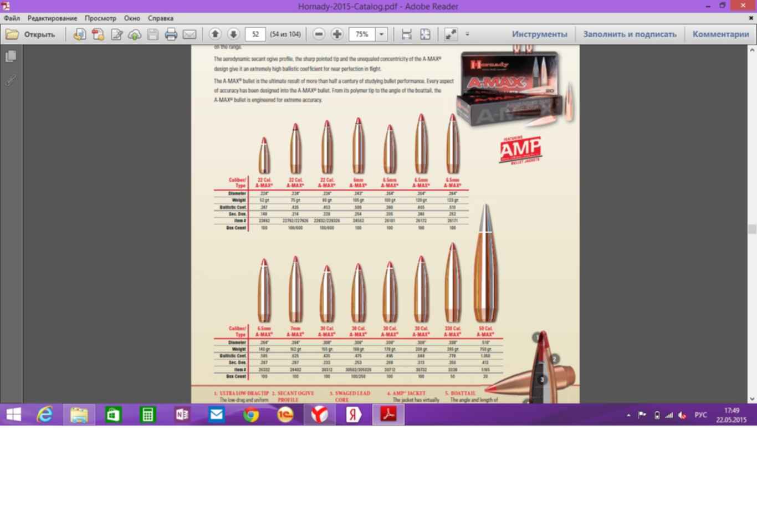The height and width of the screenshot is (532, 757).
Task: Click the page number input field
Action: pyautogui.click(x=255, y=34)
